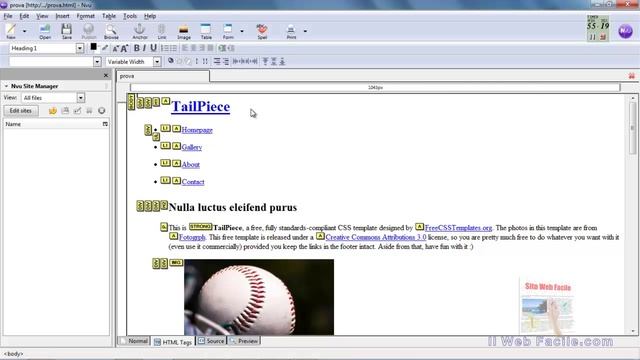Toggle bold formatting

136,48
